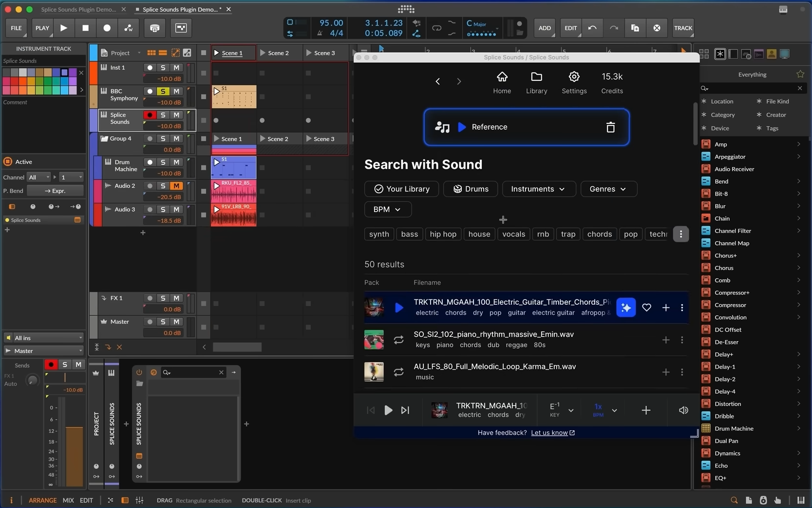Viewport: 812px width, 508px height.
Task: Open the TRACK menu button
Action: tap(683, 28)
